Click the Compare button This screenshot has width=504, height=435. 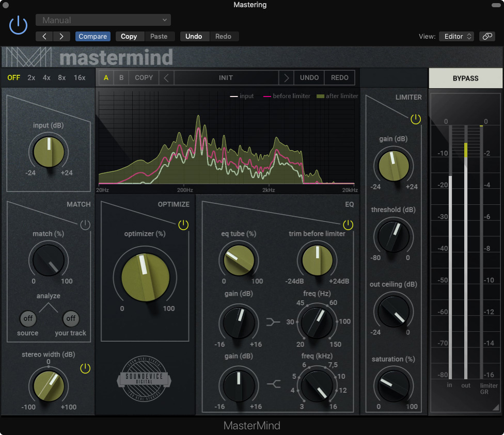[x=93, y=37]
